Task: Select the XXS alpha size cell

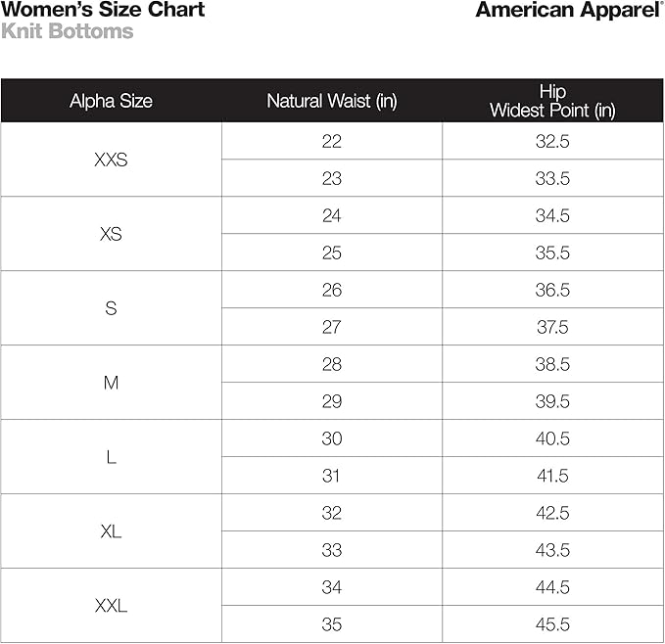Action: 111,160
